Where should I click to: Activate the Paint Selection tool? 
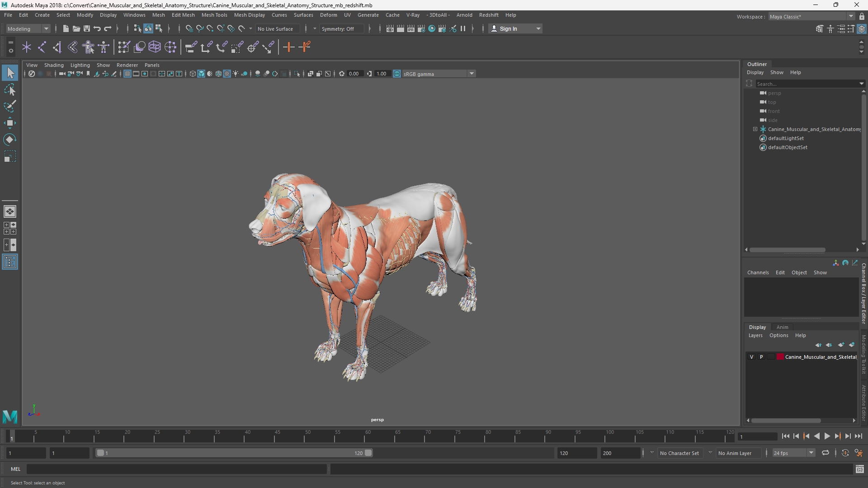coord(10,107)
